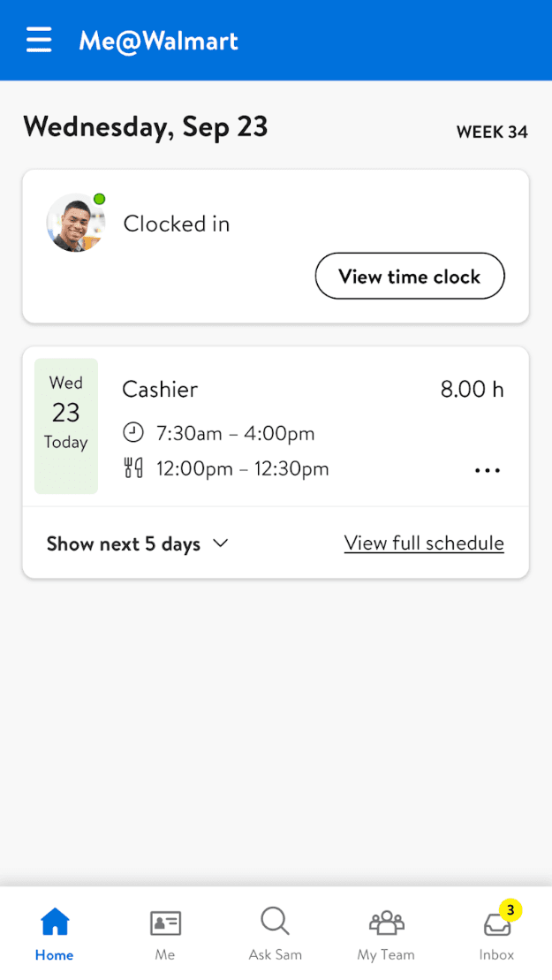Viewport: 552px width, 980px height.
Task: Click the shift time clock icon
Action: pyautogui.click(x=133, y=433)
